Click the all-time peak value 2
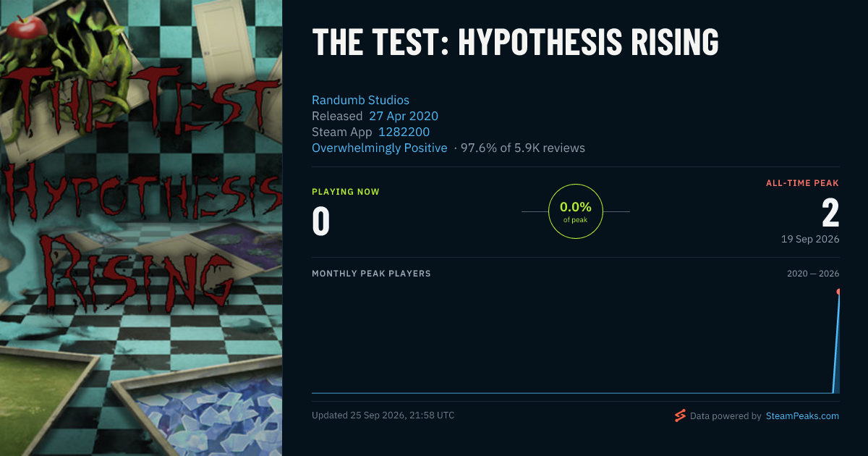868x456 pixels. point(830,214)
